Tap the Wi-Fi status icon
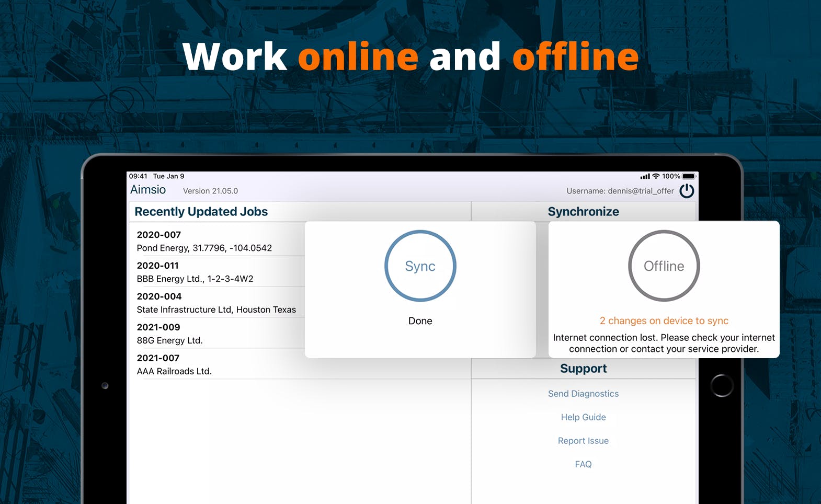 point(656,176)
